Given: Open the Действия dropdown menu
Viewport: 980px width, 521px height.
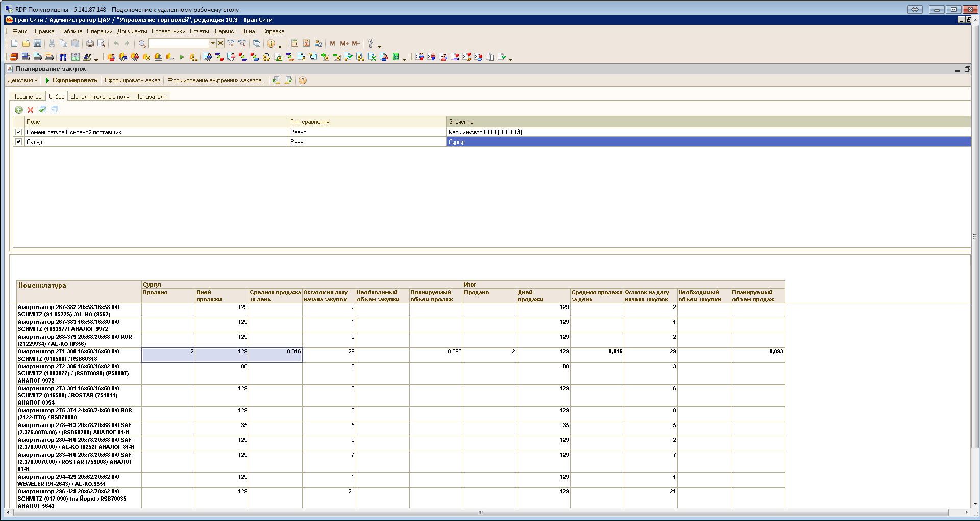Looking at the screenshot, I should click(22, 80).
